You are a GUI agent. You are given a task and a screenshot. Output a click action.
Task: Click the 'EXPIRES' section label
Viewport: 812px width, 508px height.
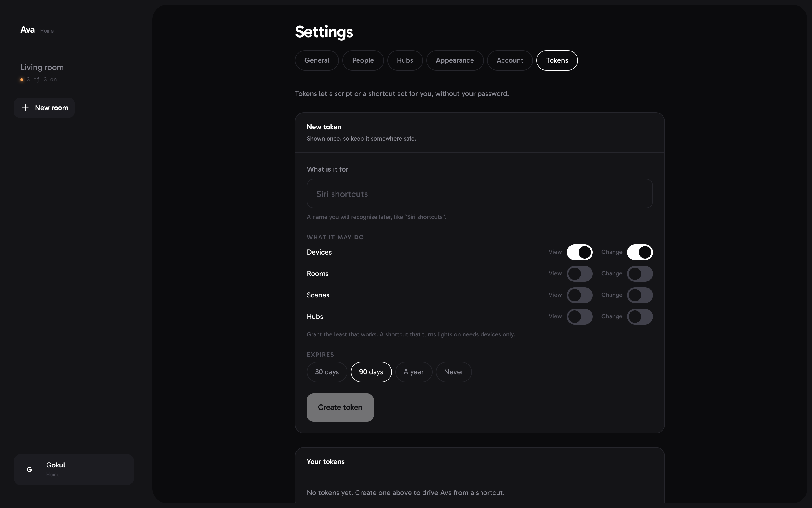[321, 355]
